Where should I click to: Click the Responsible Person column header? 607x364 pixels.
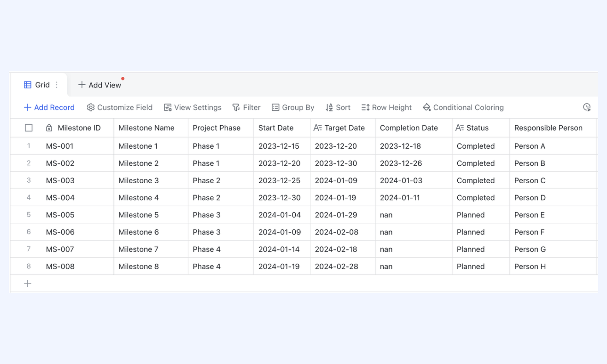(553, 128)
